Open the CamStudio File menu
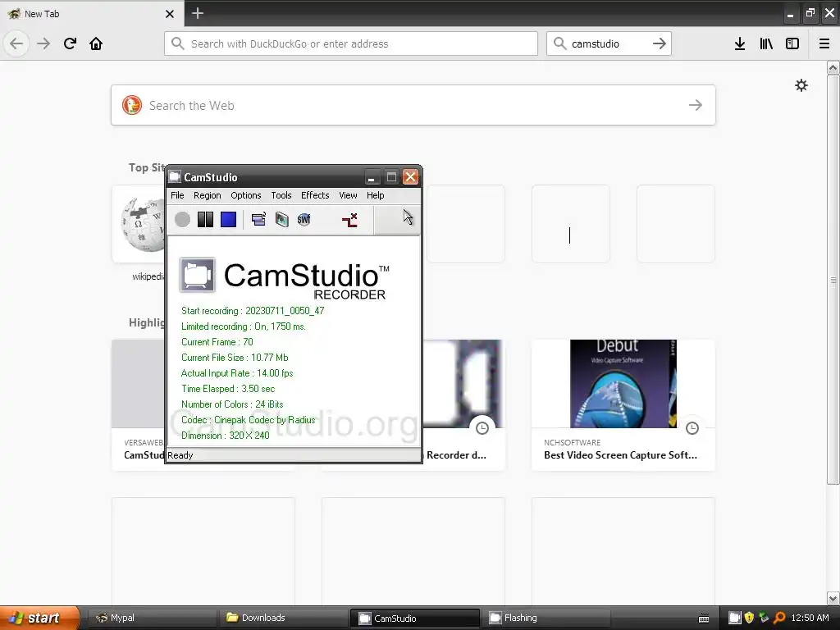The height and width of the screenshot is (630, 840). [177, 195]
